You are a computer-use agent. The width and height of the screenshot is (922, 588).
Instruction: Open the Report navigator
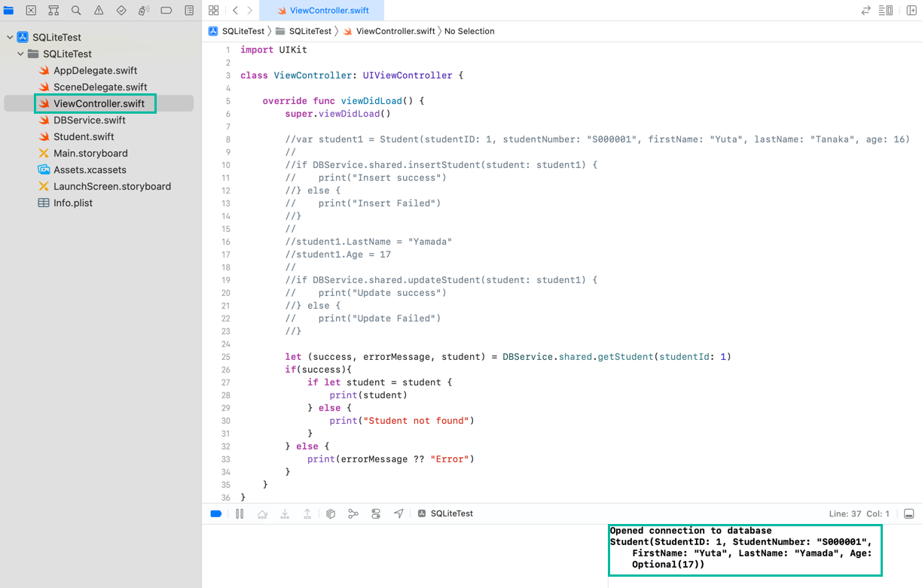pos(189,11)
